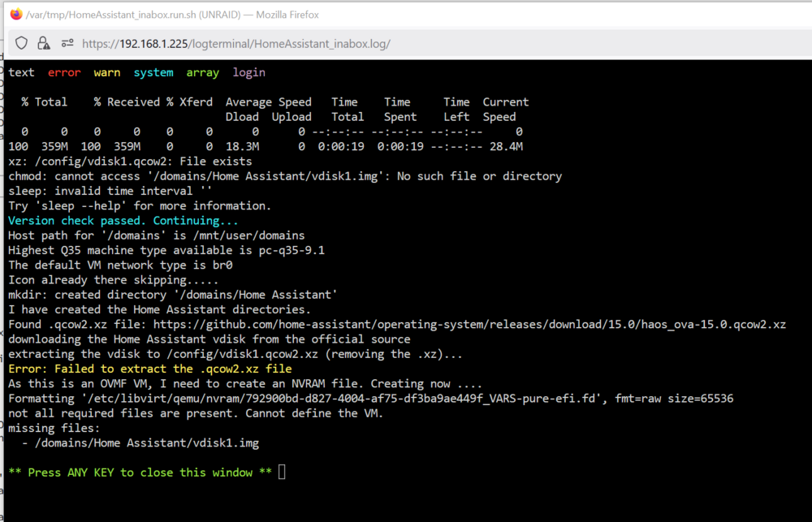Click the 'chmod: cannot access' error line
The width and height of the screenshot is (812, 522).
click(285, 176)
